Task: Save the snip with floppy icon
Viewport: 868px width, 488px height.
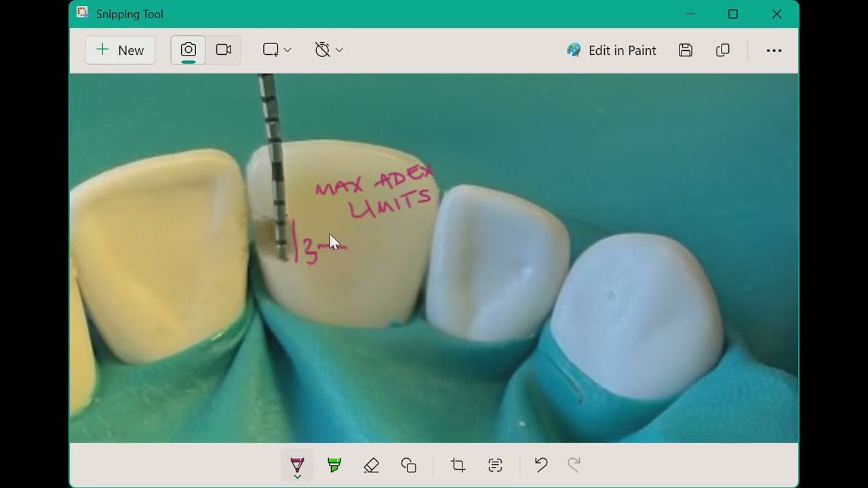Action: tap(686, 50)
